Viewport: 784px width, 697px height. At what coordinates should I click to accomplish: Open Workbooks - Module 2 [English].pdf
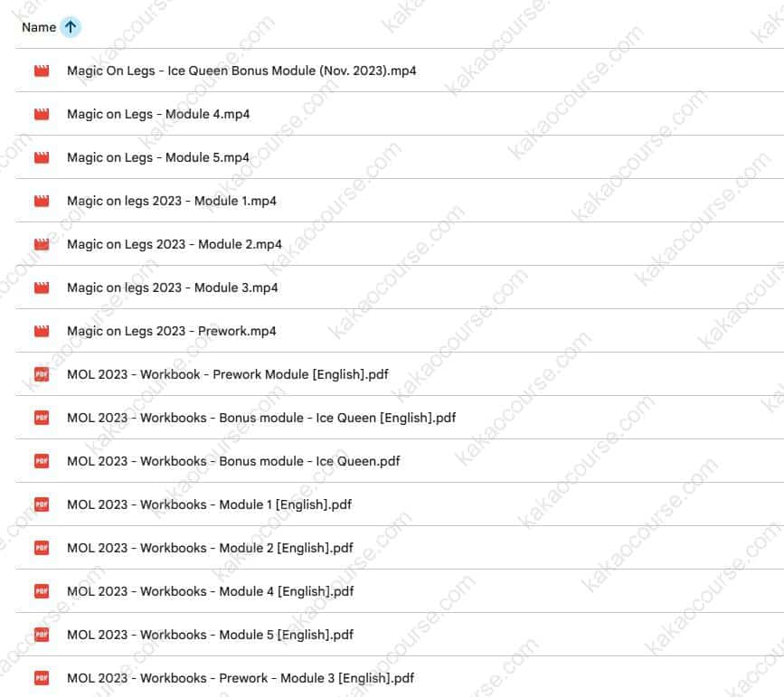pyautogui.click(x=210, y=548)
